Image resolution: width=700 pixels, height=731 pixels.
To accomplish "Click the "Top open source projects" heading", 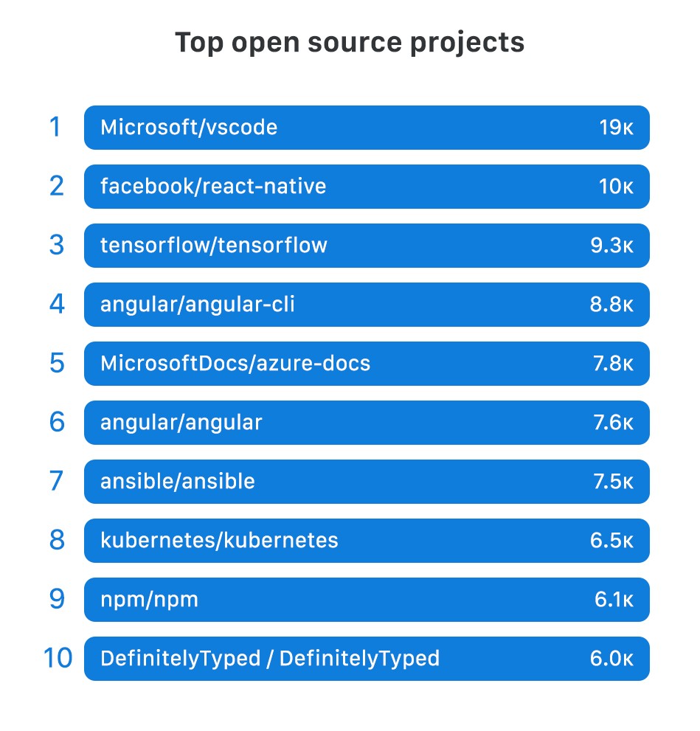I will click(x=350, y=43).
